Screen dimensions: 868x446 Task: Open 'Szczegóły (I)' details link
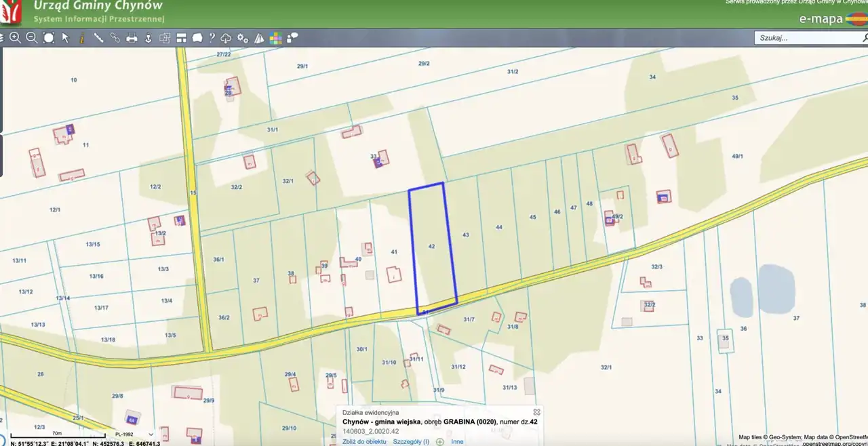411,441
